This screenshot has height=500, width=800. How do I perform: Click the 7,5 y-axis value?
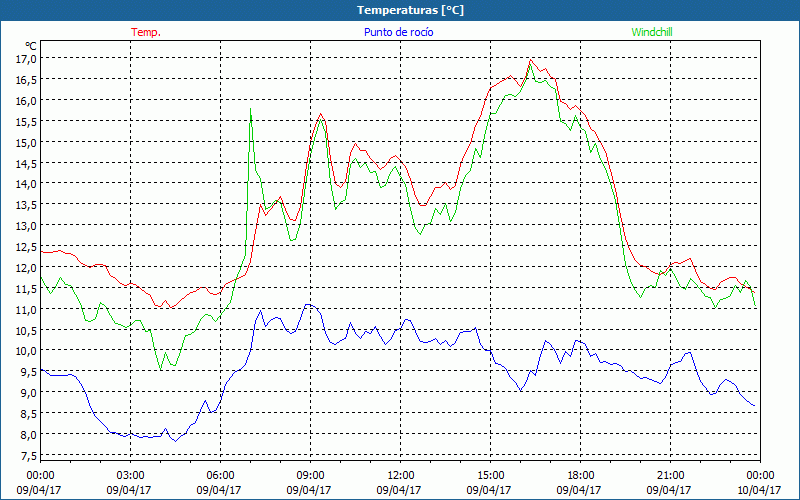tap(30, 455)
